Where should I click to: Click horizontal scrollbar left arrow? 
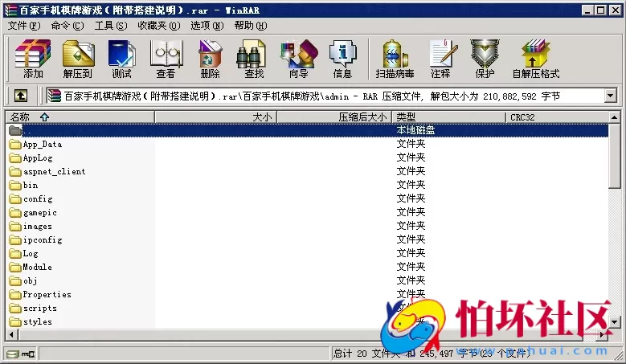point(11,334)
